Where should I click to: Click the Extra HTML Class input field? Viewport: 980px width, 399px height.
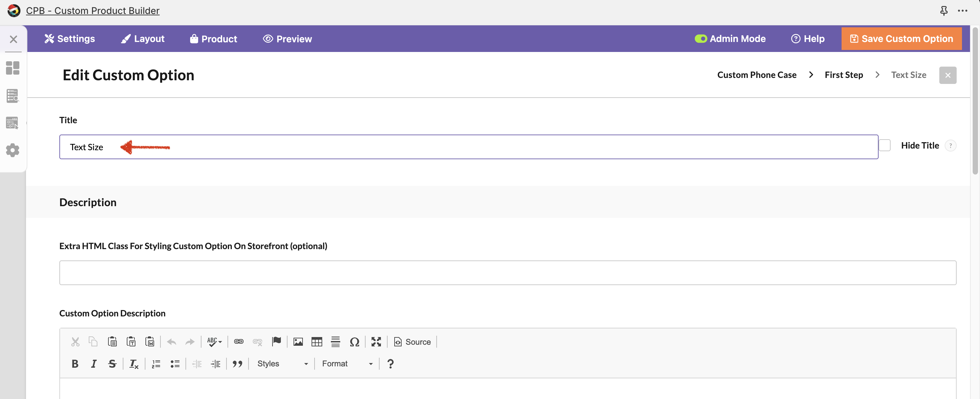pyautogui.click(x=507, y=272)
